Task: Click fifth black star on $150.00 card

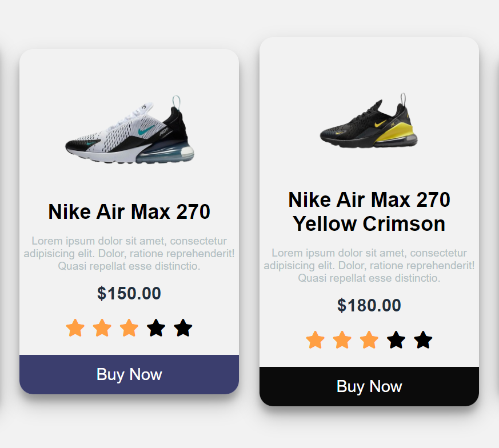Action: (x=183, y=328)
